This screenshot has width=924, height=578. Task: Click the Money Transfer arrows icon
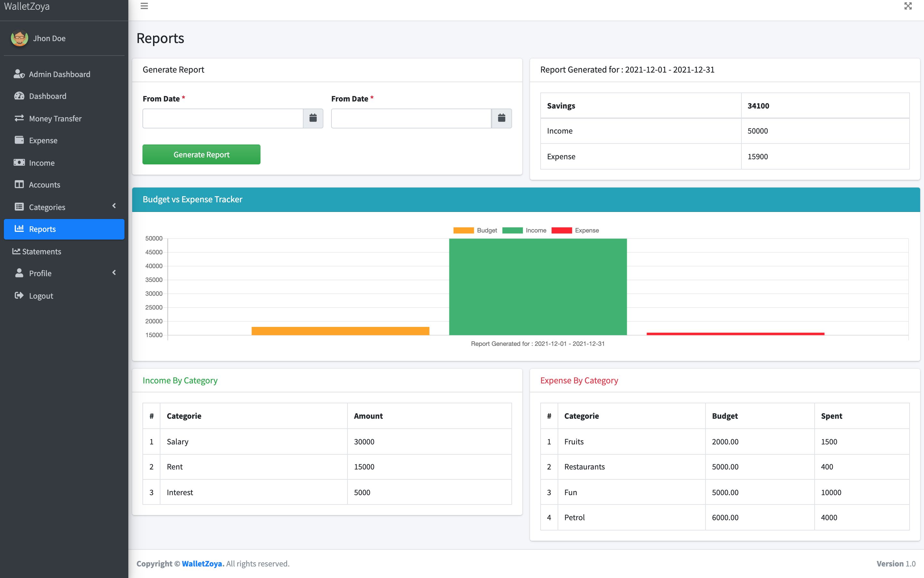[x=19, y=118]
